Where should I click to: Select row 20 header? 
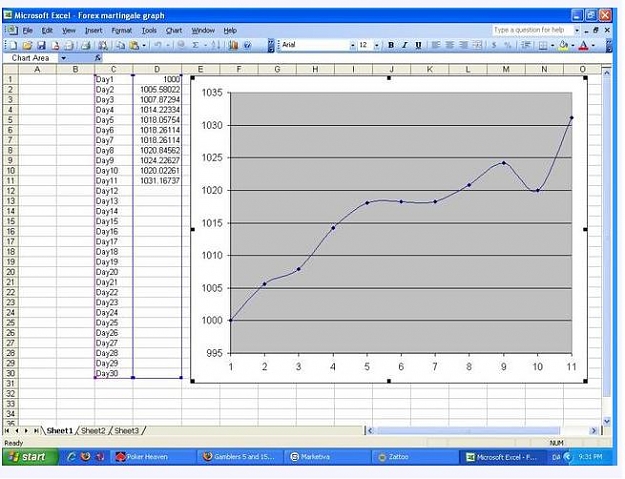pos(10,272)
